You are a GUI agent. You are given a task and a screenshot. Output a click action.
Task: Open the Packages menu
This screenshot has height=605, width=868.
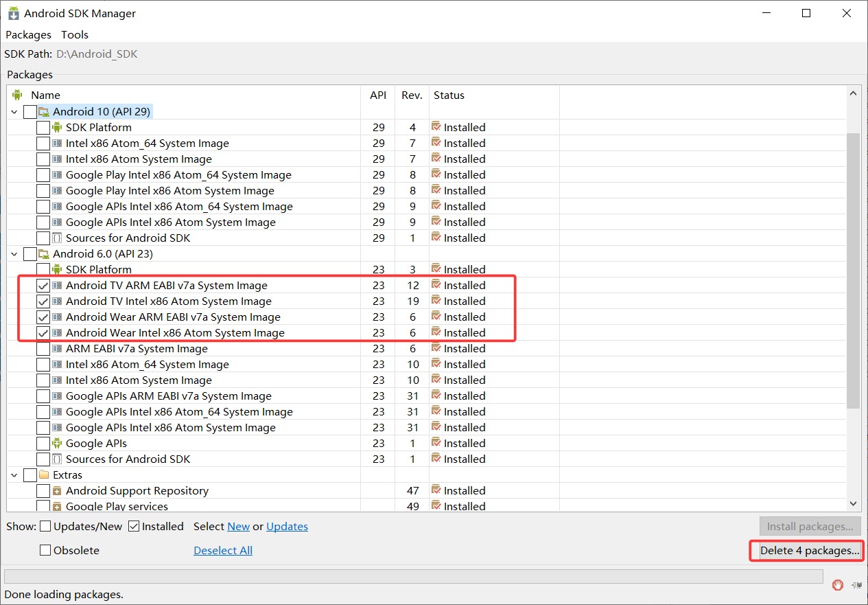[x=28, y=34]
